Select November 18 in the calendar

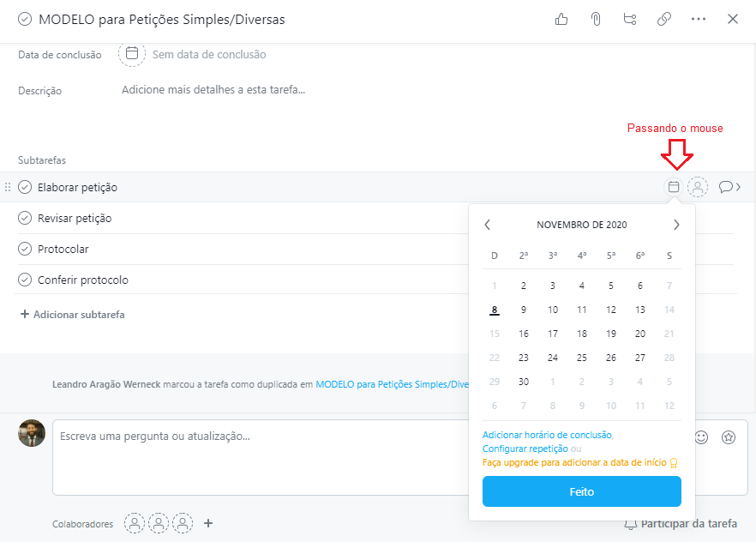(x=582, y=334)
